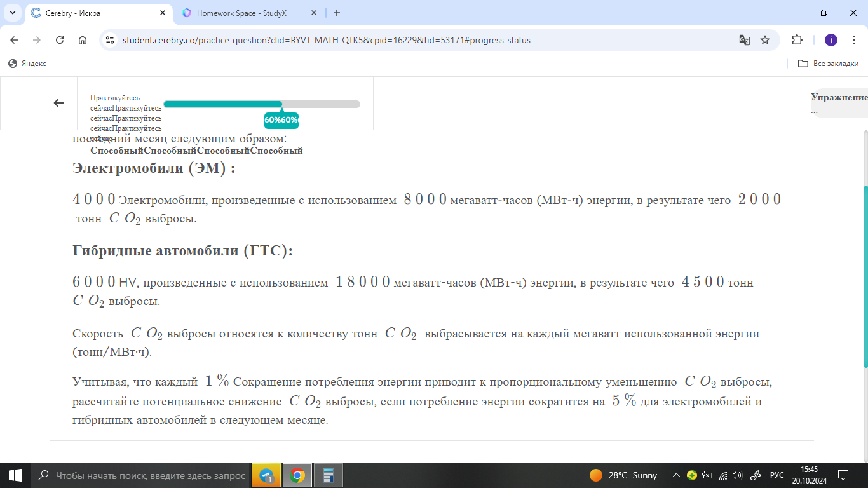Click the Гибридные автомобили (ГТС) heading
The height and width of the screenshot is (488, 868).
coord(182,251)
